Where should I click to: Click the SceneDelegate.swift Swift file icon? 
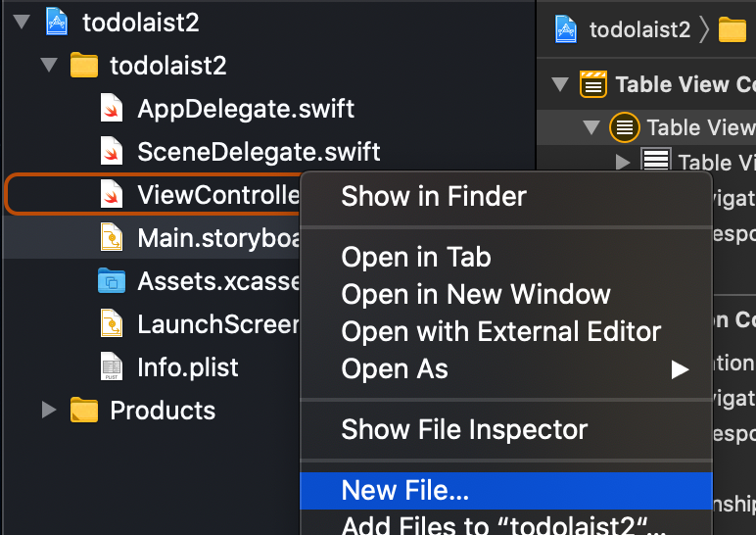pos(112,152)
